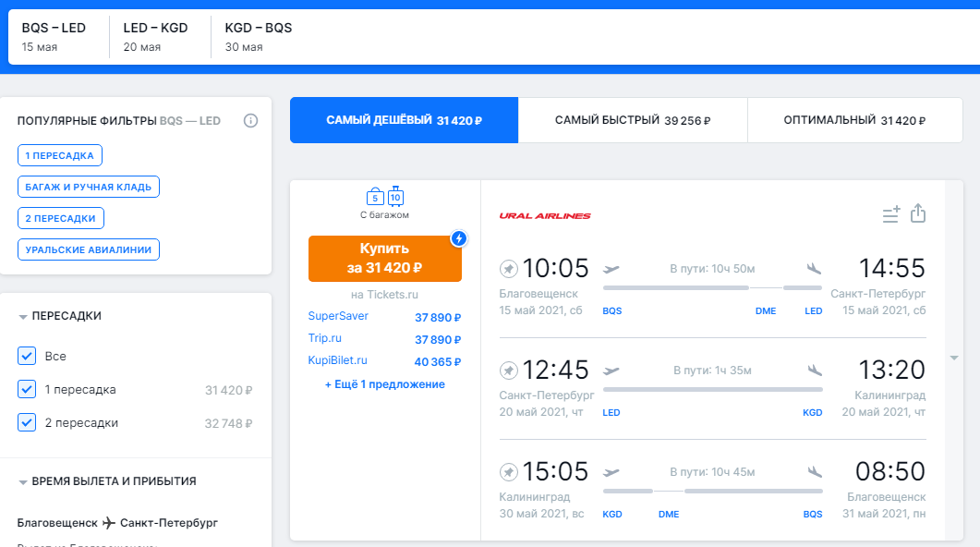Viewport: 980px width, 547px height.
Task: Click the pin icon next to 10:05 departure
Action: tap(508, 269)
